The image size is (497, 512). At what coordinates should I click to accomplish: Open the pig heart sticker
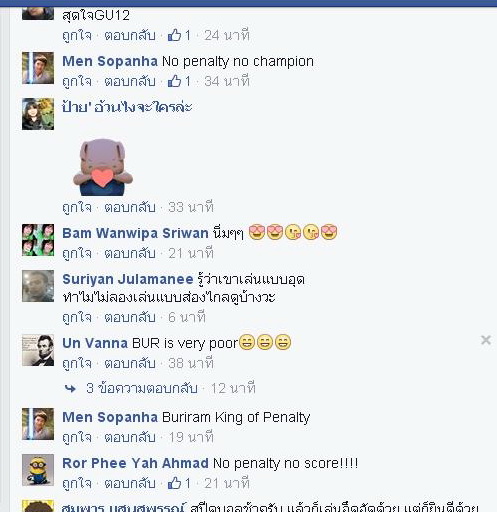point(103,167)
